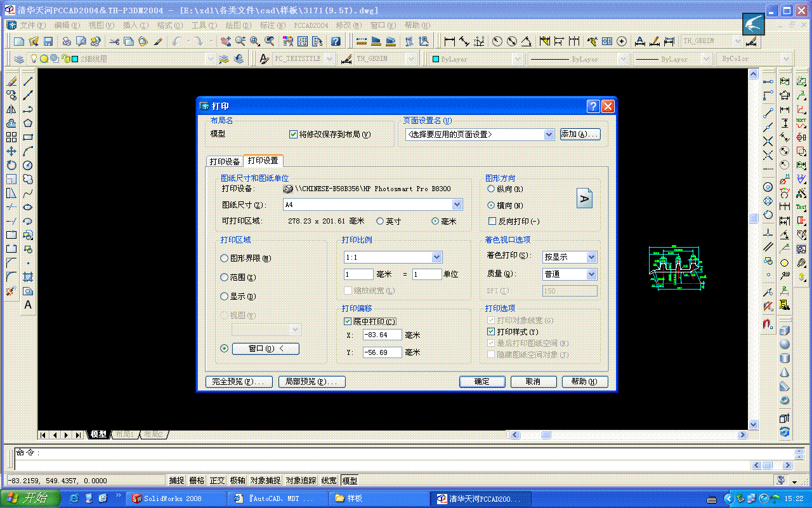Click the Pan realtime hand icon
Screen dimensions: 812x508
(225, 41)
